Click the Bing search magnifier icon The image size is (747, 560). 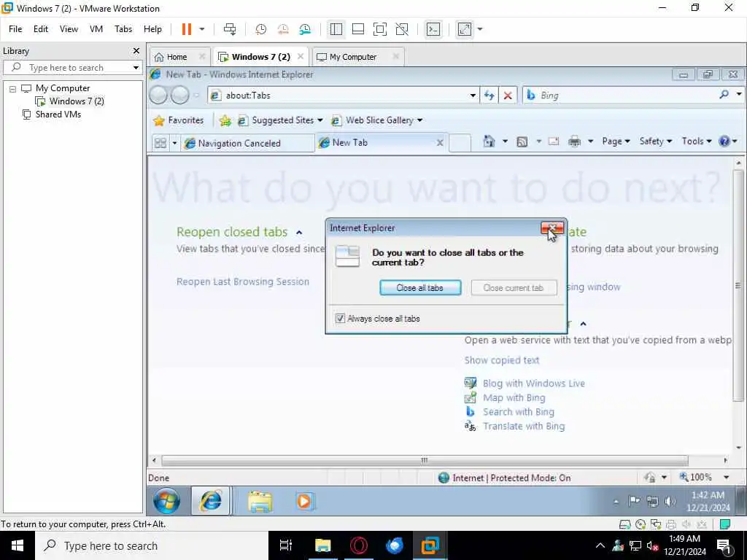tap(724, 95)
